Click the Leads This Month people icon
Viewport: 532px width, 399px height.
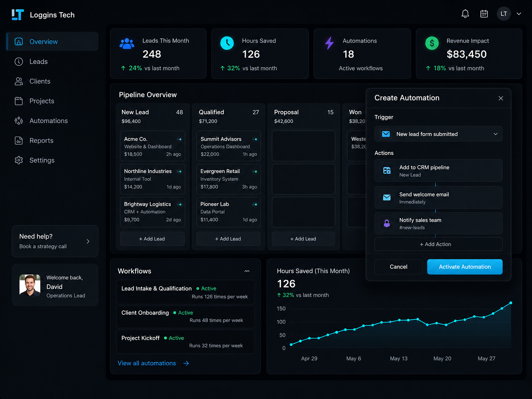pos(127,44)
